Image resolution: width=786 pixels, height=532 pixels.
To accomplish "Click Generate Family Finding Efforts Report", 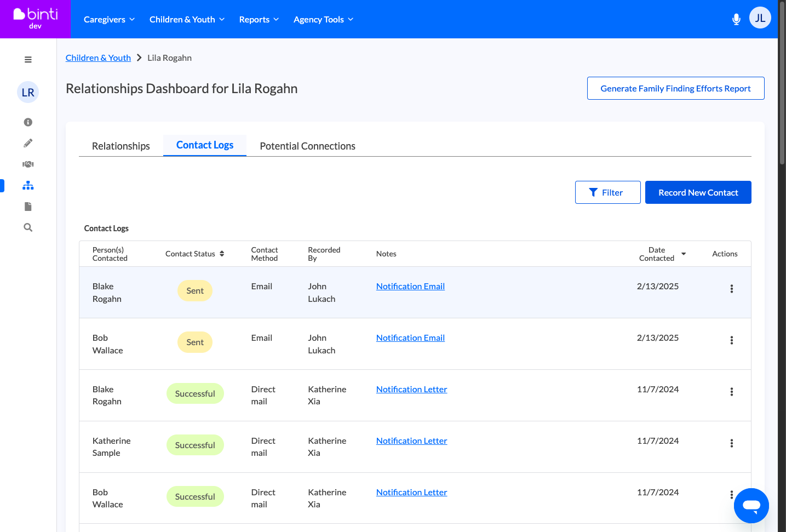I will pos(675,88).
